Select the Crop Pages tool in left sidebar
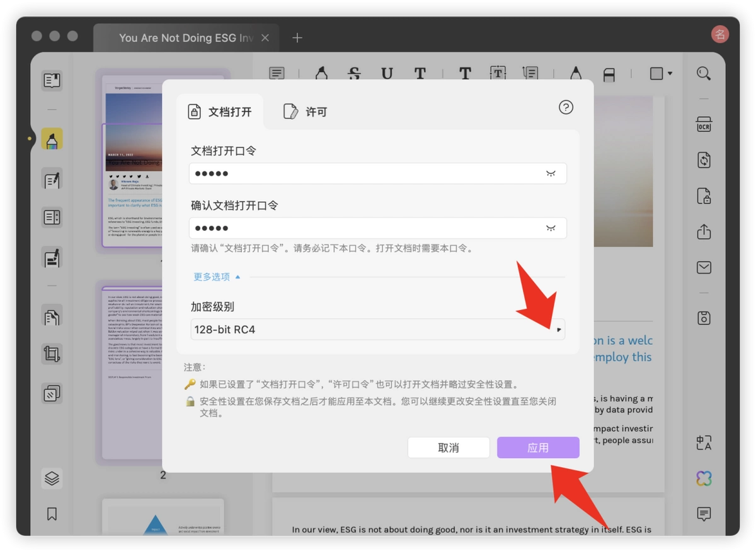 point(52,354)
